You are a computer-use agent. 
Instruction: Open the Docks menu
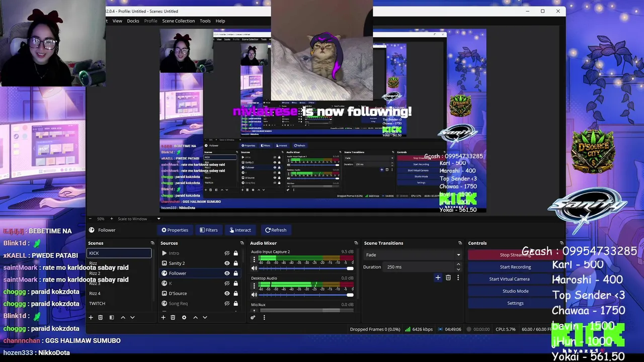pyautogui.click(x=133, y=21)
